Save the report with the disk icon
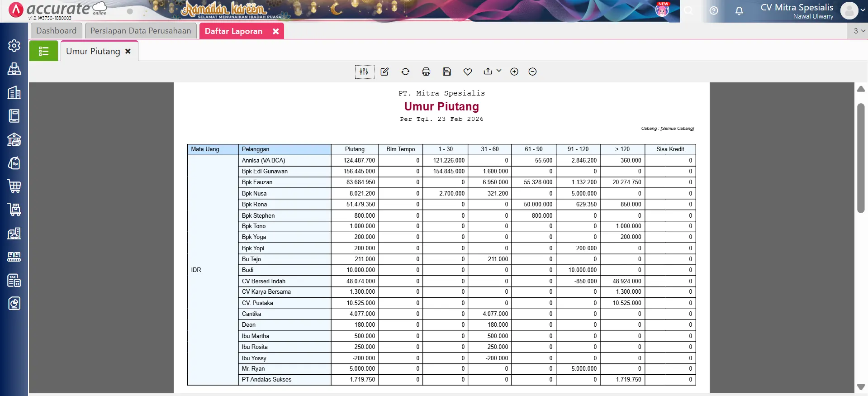Viewport: 868px width, 396px height. coord(447,72)
